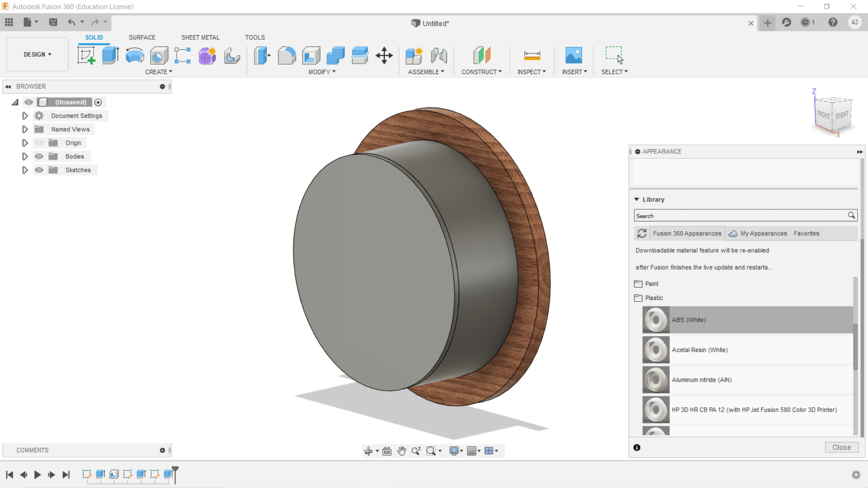Select Aluminum nitride (AlN) appearance swatch
The image size is (868, 488).
click(656, 380)
